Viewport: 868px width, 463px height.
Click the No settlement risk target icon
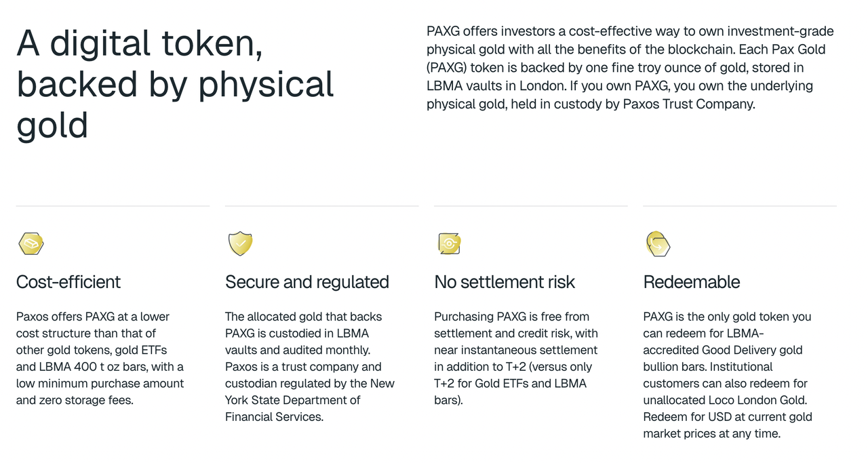449,243
